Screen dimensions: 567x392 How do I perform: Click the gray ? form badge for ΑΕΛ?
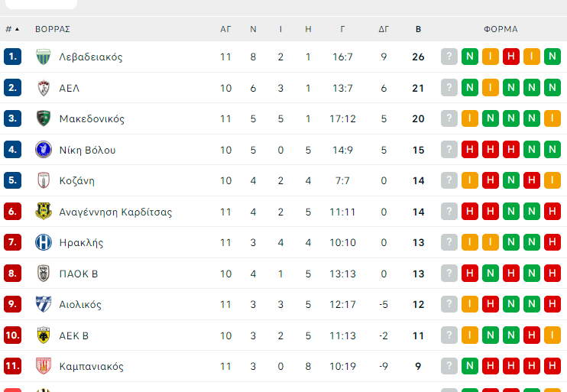pos(449,88)
